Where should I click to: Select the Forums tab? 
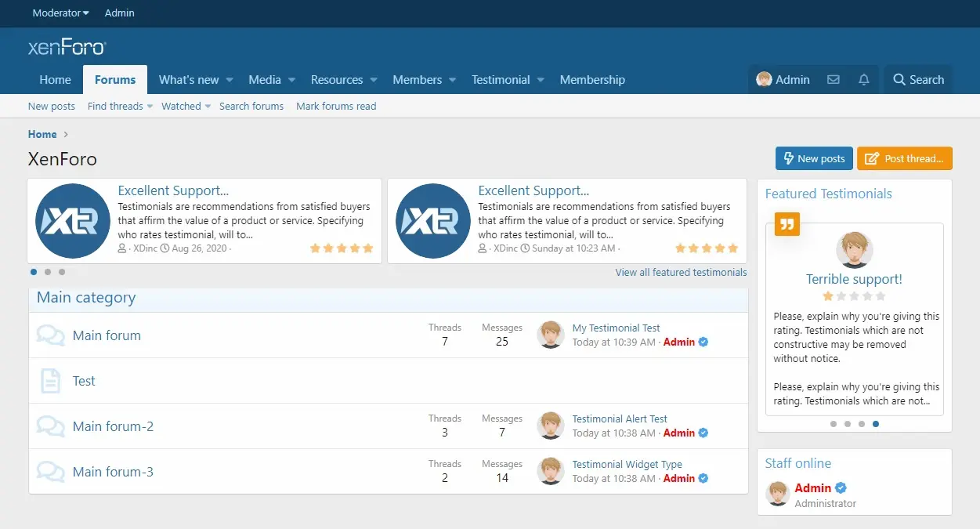[x=115, y=80]
